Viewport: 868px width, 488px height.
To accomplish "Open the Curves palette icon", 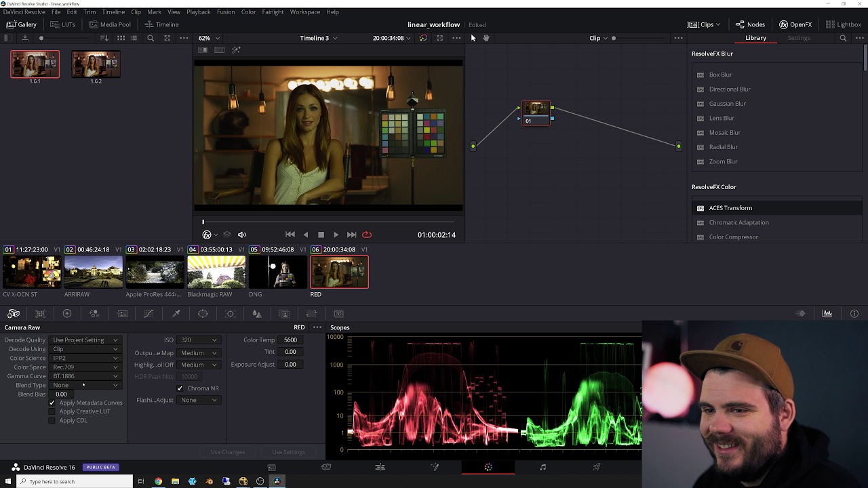I will 149,314.
